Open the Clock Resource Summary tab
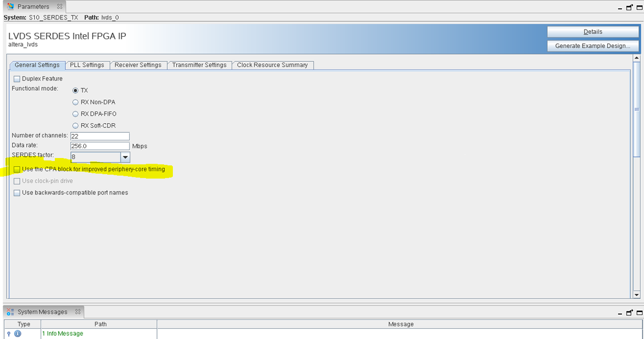Image resolution: width=644 pixels, height=339 pixels. click(272, 65)
